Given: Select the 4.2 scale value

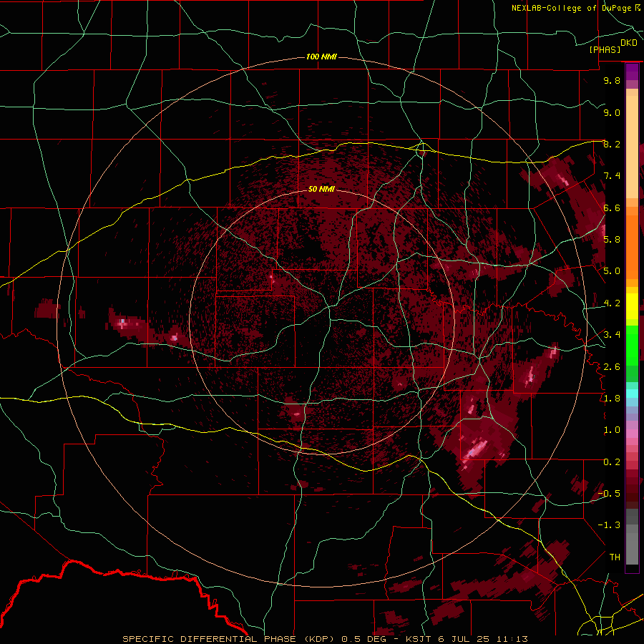Looking at the screenshot, I should point(612,303).
